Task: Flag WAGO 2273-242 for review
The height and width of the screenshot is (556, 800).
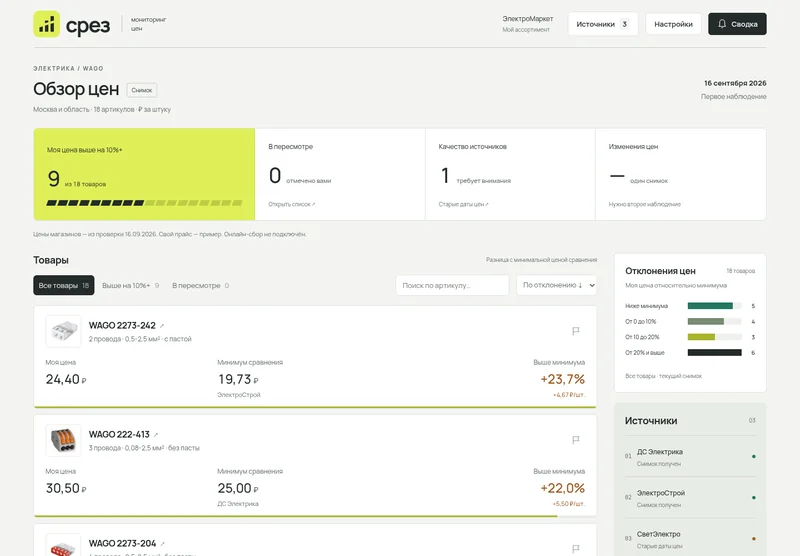Action: coord(576,331)
